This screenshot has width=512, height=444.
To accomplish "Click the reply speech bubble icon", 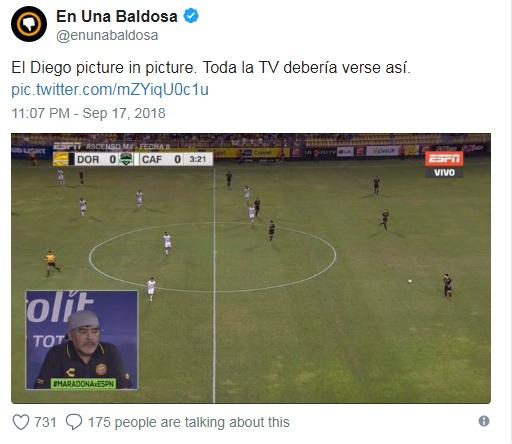I will click(74, 422).
